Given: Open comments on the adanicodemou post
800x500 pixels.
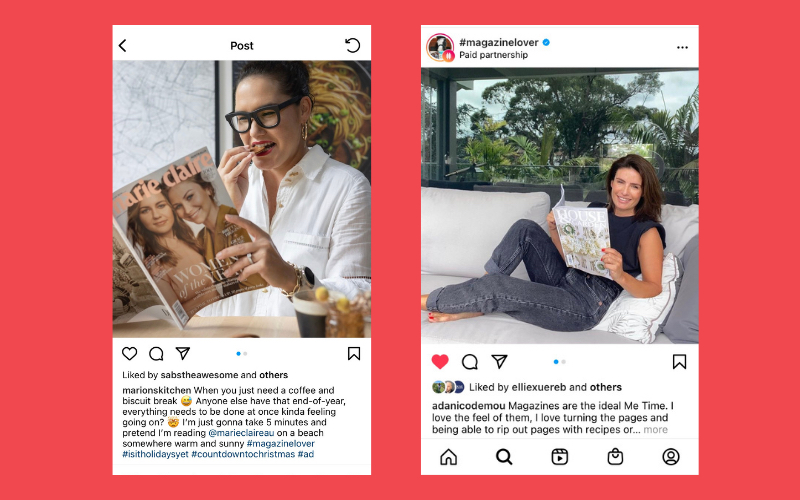Looking at the screenshot, I should pyautogui.click(x=469, y=362).
